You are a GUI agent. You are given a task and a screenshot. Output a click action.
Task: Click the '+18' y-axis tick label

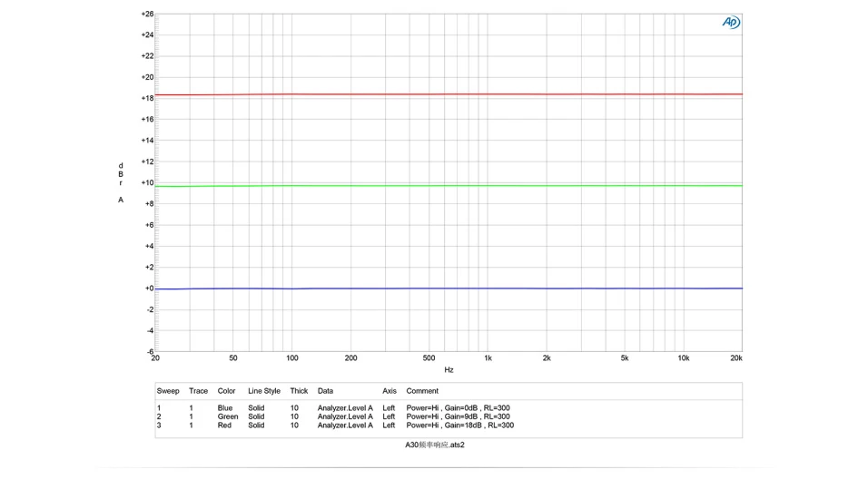click(147, 98)
